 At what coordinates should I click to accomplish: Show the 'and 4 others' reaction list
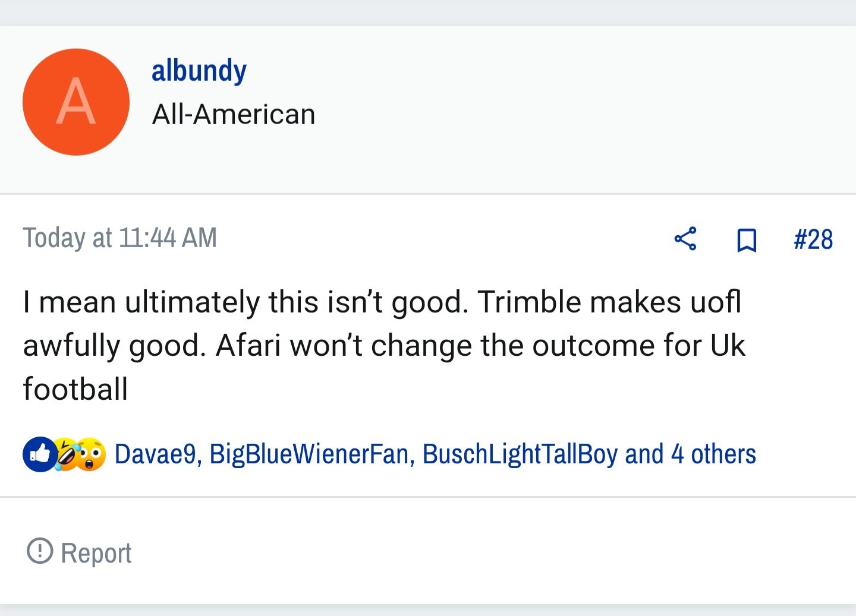coord(690,454)
